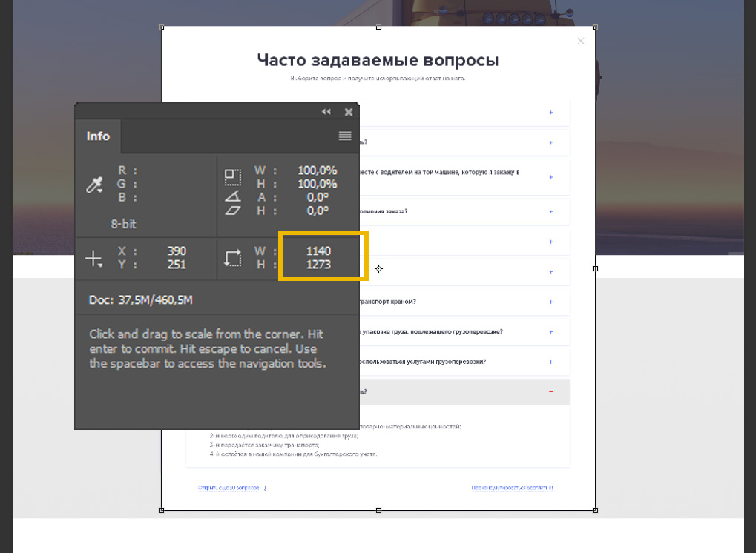Open eyedropper color readout options
Viewport: 756px width, 553px height.
pyautogui.click(x=94, y=185)
